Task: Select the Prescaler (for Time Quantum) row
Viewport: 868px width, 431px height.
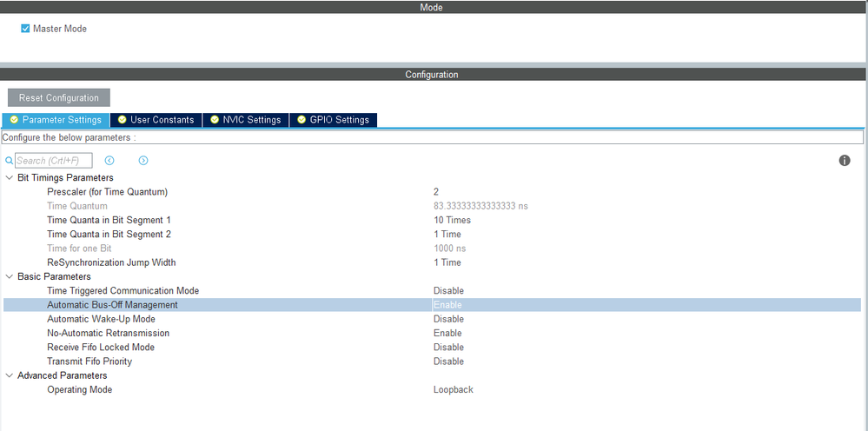Action: click(432, 192)
